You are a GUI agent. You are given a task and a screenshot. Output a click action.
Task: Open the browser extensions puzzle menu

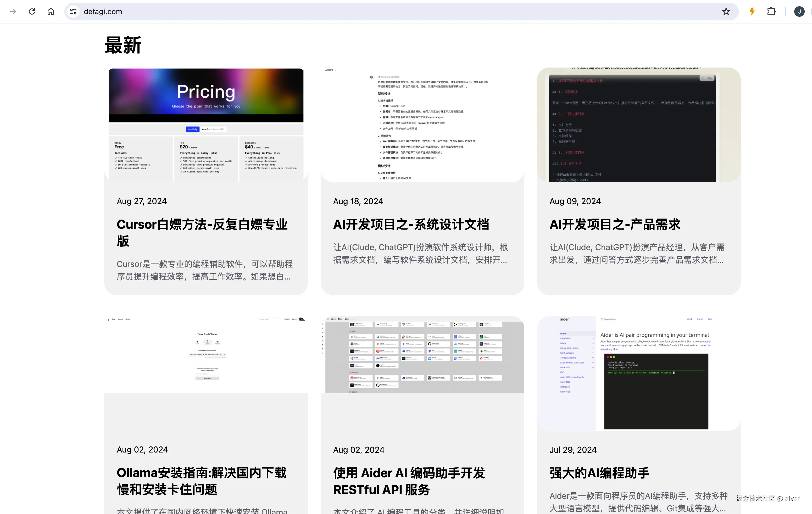tap(771, 11)
